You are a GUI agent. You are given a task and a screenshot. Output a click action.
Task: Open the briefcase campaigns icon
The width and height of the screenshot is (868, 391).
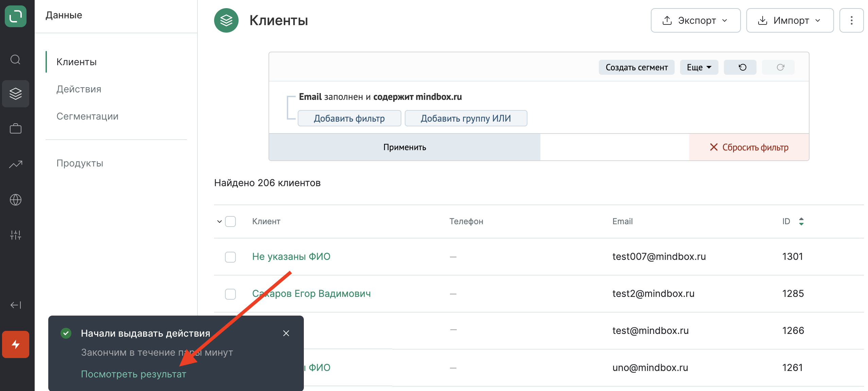16,129
